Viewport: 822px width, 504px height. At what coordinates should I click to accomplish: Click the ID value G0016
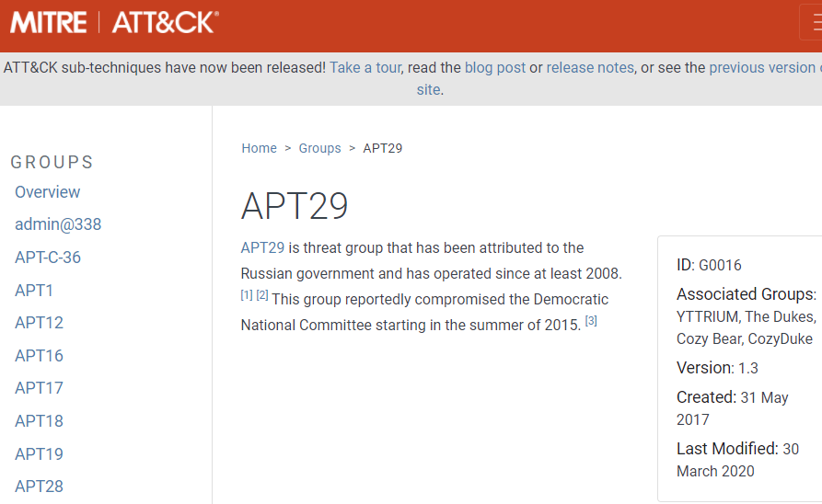tap(721, 265)
